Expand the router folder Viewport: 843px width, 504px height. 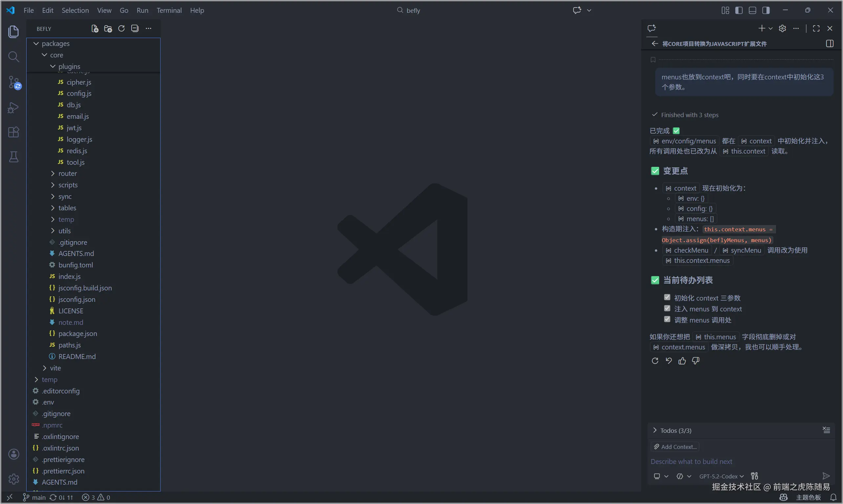click(67, 174)
